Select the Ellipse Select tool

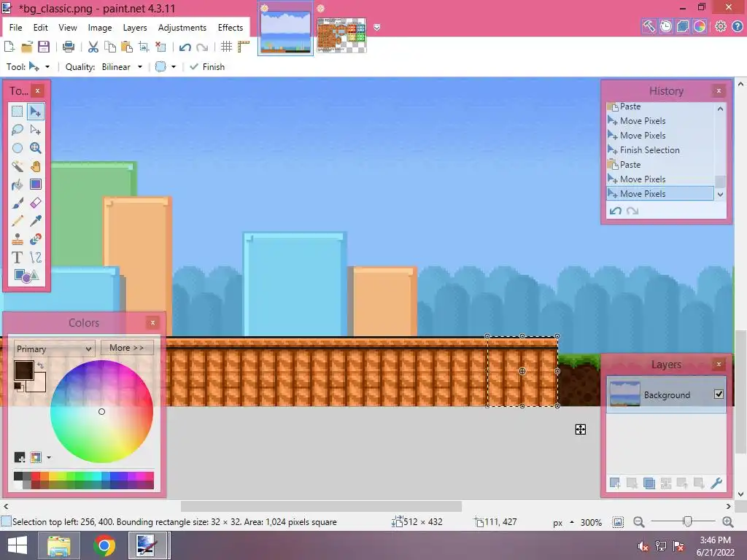pyautogui.click(x=18, y=148)
